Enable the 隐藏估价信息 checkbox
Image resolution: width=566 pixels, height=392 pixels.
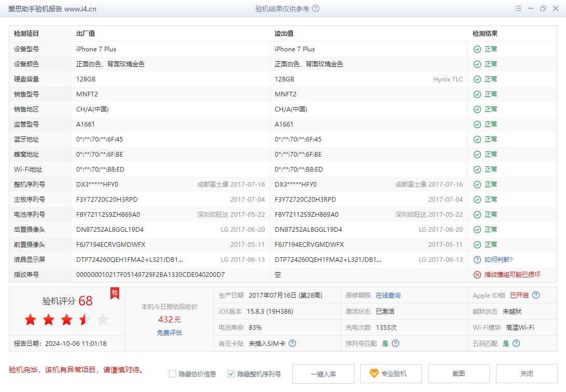coord(173,374)
